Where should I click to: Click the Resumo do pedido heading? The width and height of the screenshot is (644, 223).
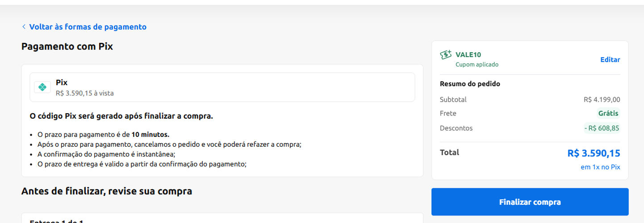click(470, 84)
